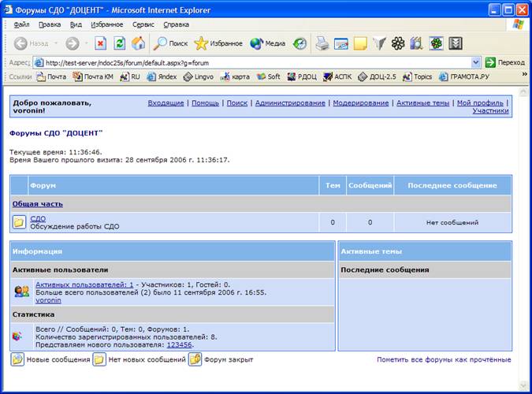Viewport: 532px width, 394px height.
Task: Go to the Home page icon
Action: tap(139, 43)
